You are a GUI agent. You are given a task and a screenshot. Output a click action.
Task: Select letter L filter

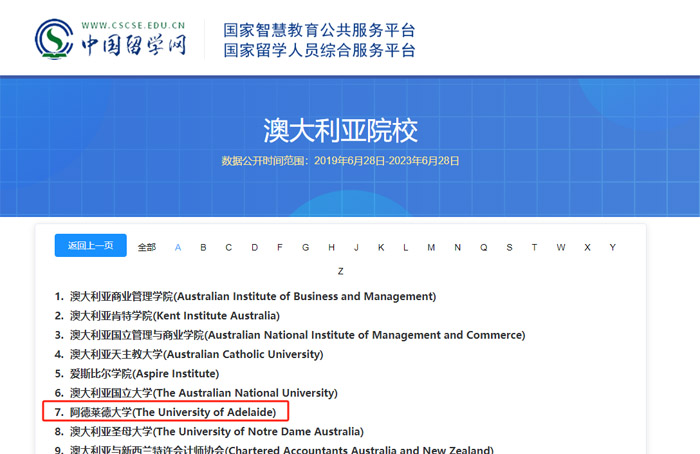(x=405, y=247)
